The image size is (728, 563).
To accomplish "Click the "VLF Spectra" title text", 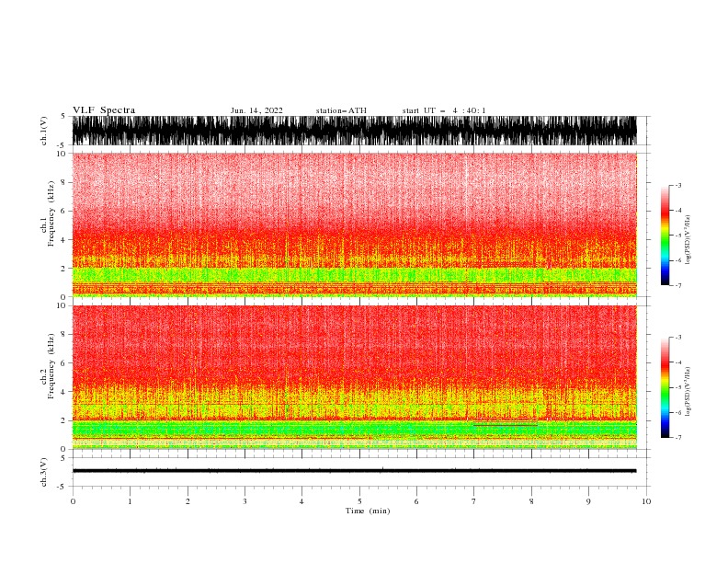I will [104, 110].
